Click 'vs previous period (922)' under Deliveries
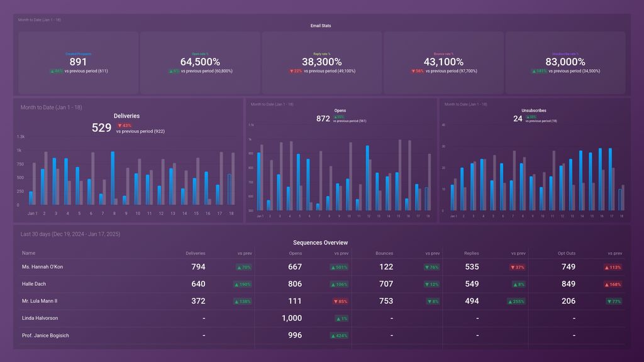Screen dimensions: 644x362 pyautogui.click(x=140, y=131)
